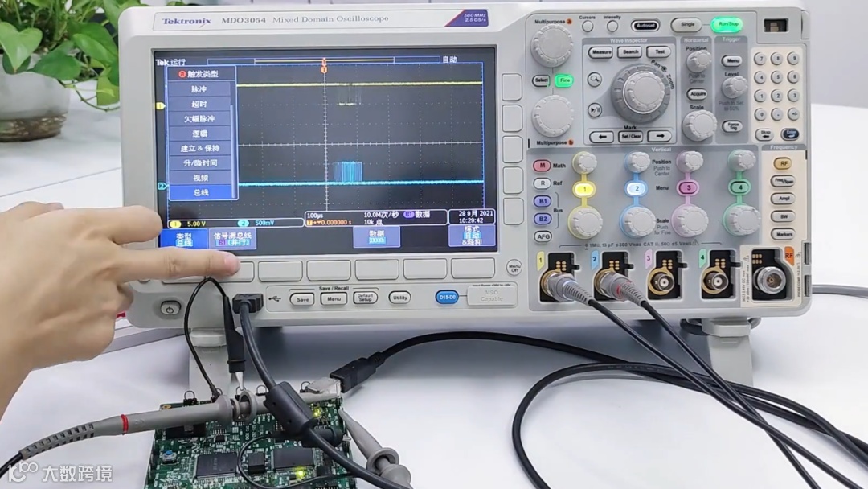
Task: Select highlighted 总线 in the trigger type menu
Action: click(200, 193)
